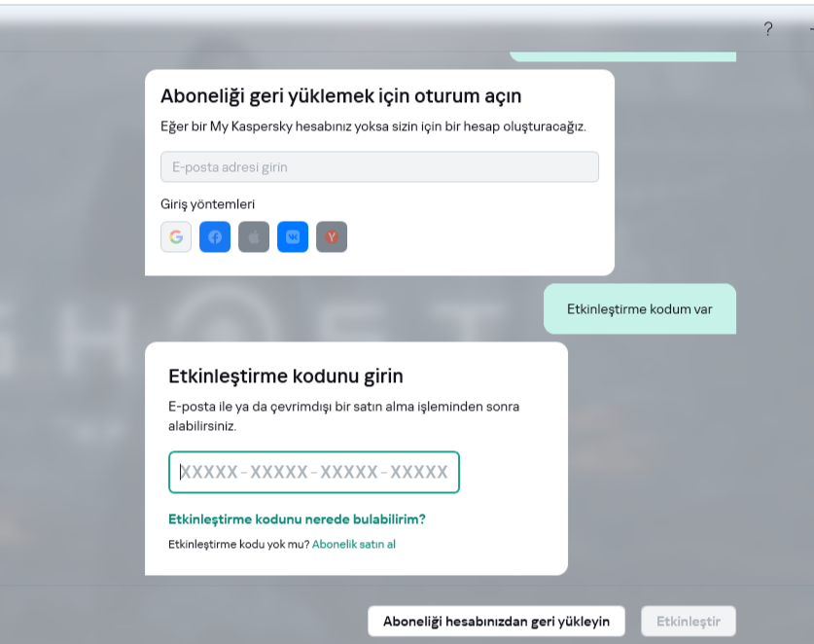
Task: Open Etkinleştirme kodunu nerede bulabilirim link
Action: coord(296,519)
